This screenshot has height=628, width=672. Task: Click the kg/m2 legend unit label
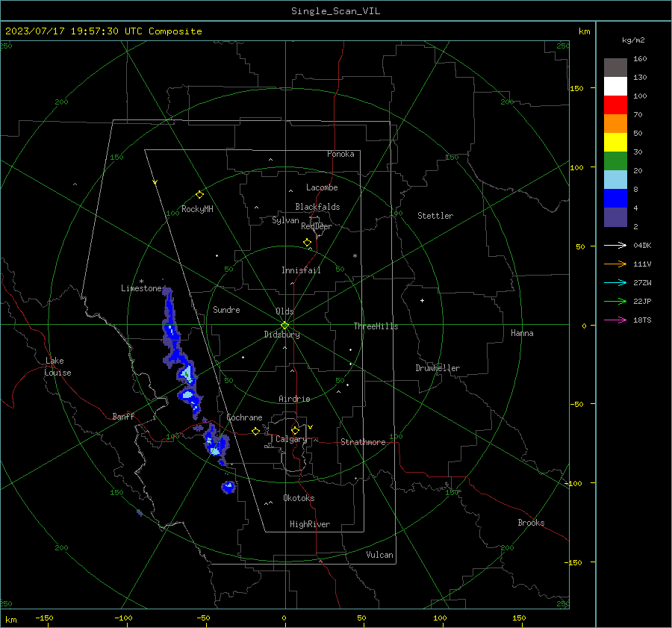[x=633, y=40]
